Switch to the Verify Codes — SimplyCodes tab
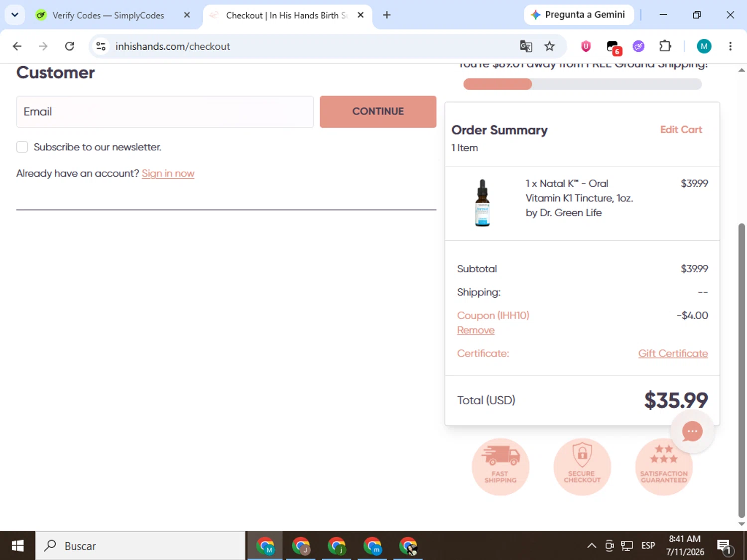This screenshot has width=747, height=560. pos(108,15)
